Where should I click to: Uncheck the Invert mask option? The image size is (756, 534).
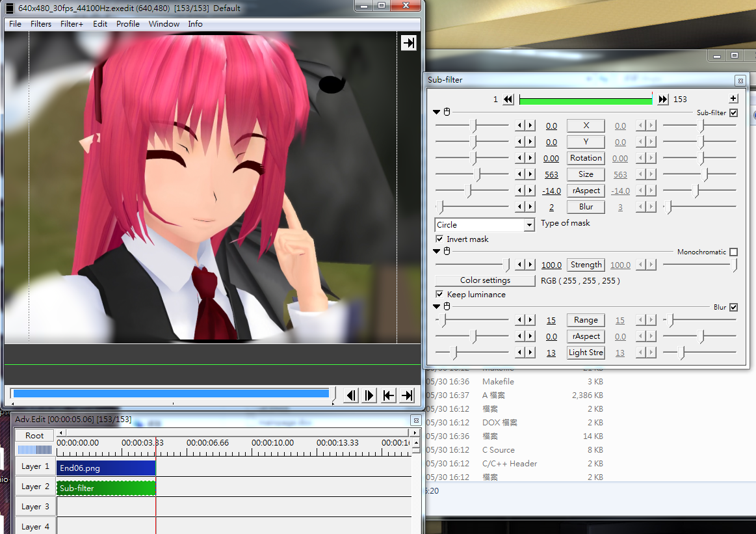[x=439, y=239]
